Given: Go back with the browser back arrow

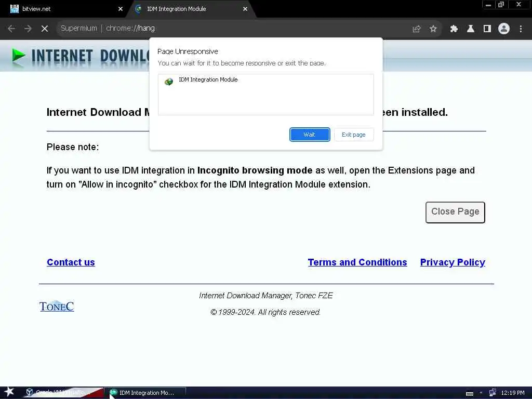Looking at the screenshot, I should click(x=11, y=29).
